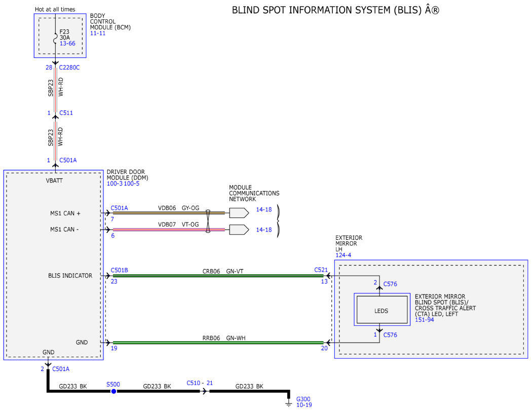This screenshot has height=411, width=532.
Task: Select the G300 ground label
Action: click(x=303, y=399)
